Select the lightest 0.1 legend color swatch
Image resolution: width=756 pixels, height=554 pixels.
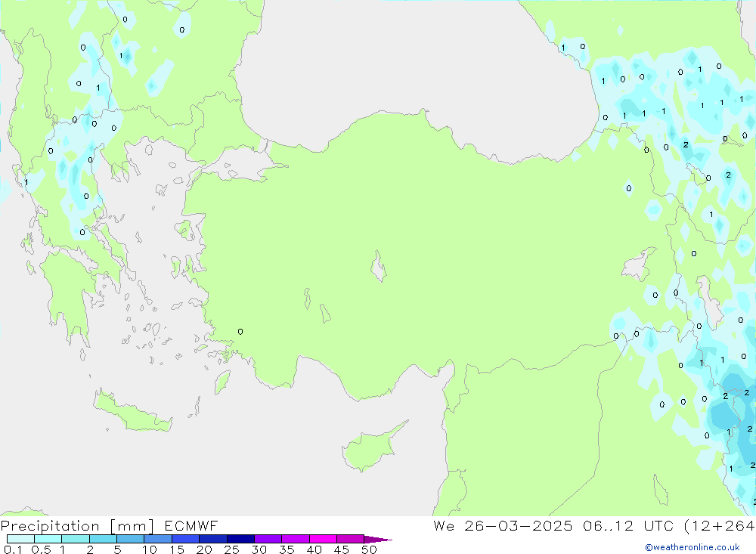click(x=20, y=539)
